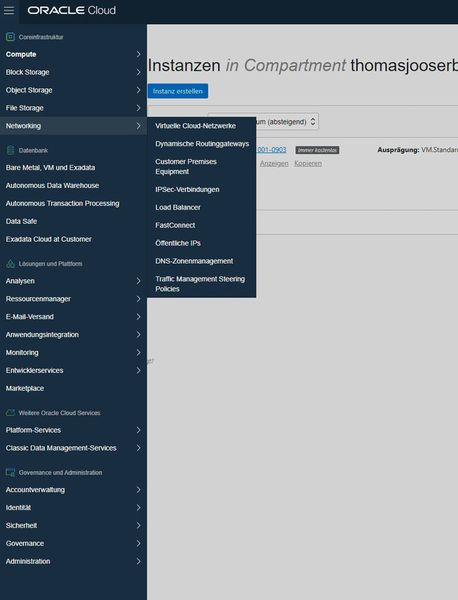Click the Coreinfrastruktur section icon
Screen dimensions: 458x600
tap(10, 37)
